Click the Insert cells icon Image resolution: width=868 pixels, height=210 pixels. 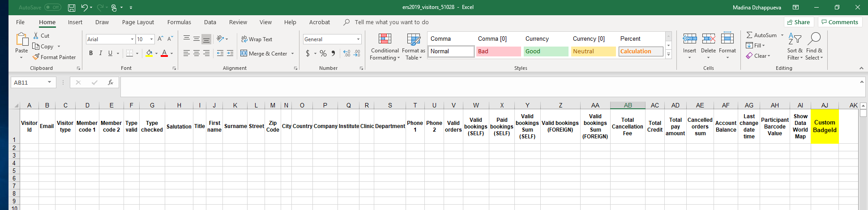pos(689,39)
